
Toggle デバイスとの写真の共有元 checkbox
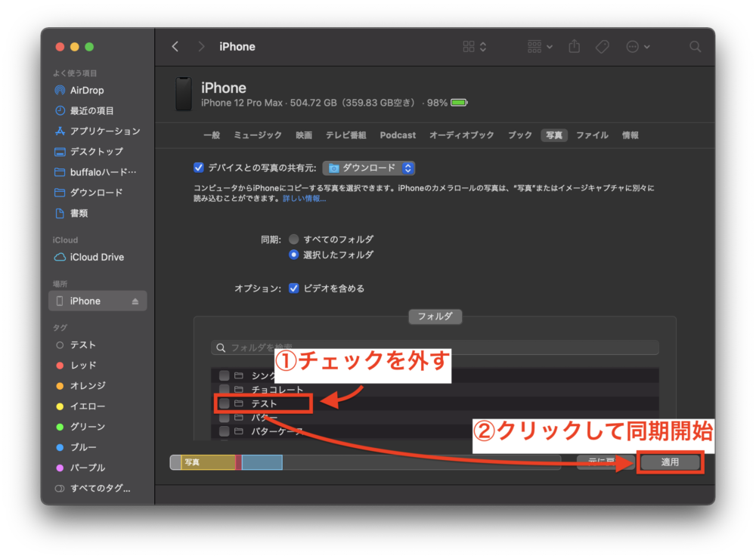[x=199, y=168]
